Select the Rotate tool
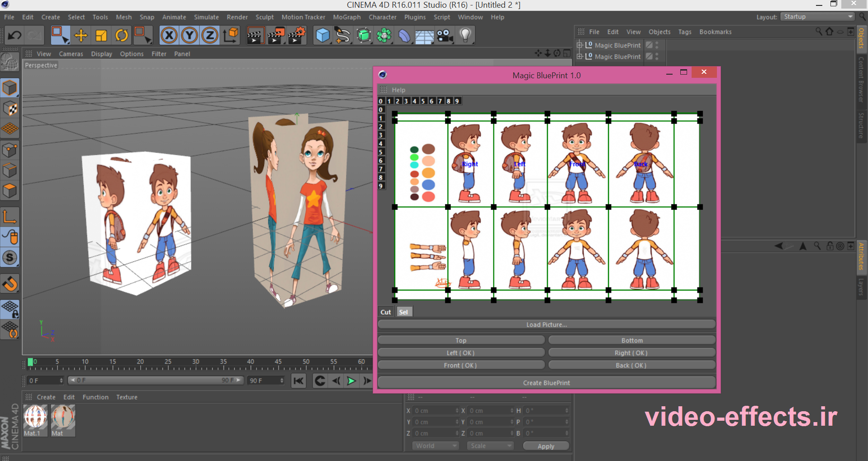Viewport: 868px width, 461px height. point(122,35)
